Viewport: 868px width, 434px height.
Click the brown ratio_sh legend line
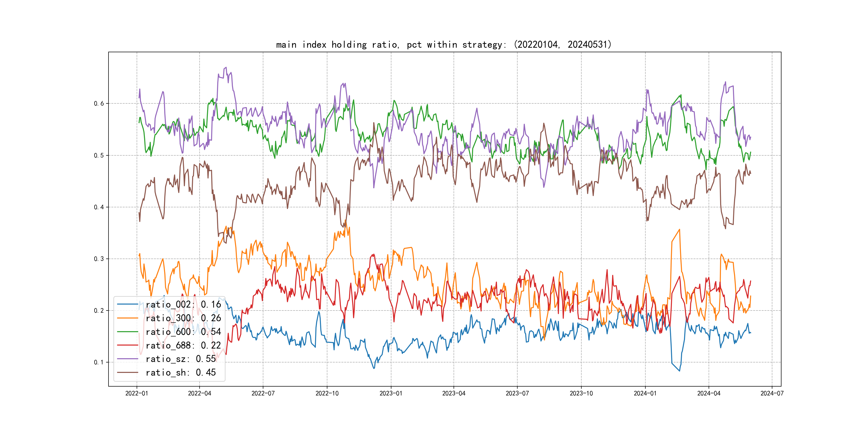point(127,372)
